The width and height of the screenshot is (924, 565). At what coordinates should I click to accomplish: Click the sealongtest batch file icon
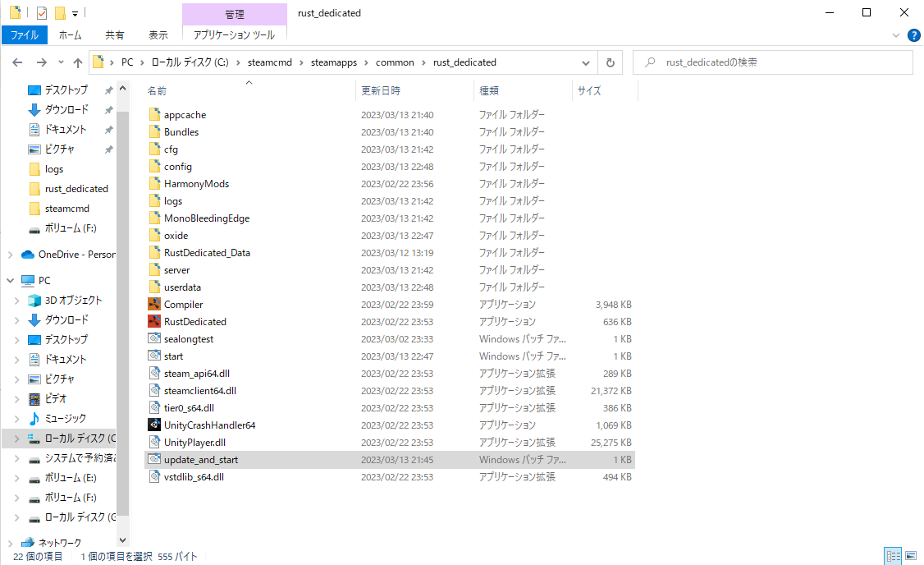tap(154, 338)
